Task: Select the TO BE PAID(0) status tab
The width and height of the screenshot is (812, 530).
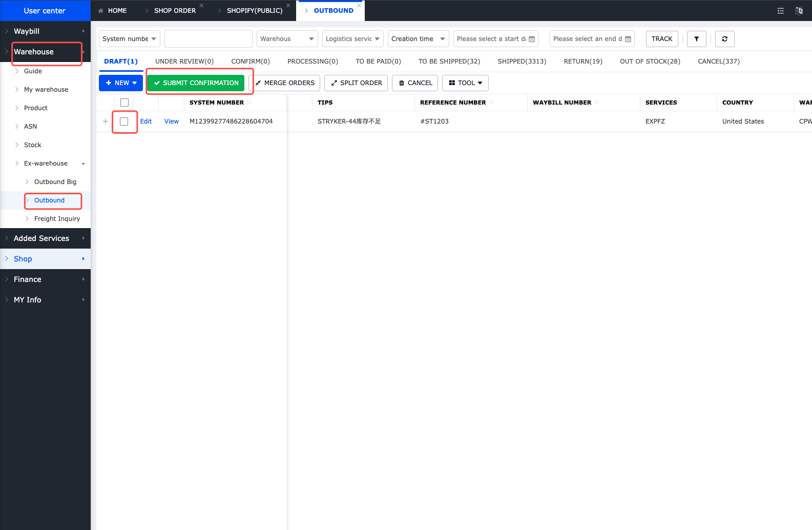Action: pyautogui.click(x=378, y=62)
